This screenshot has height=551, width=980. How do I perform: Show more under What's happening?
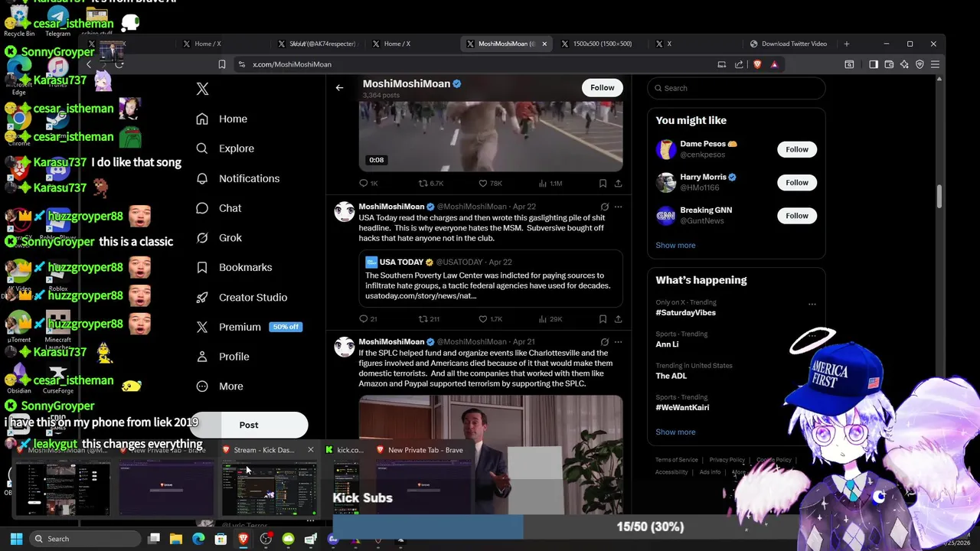(675, 432)
